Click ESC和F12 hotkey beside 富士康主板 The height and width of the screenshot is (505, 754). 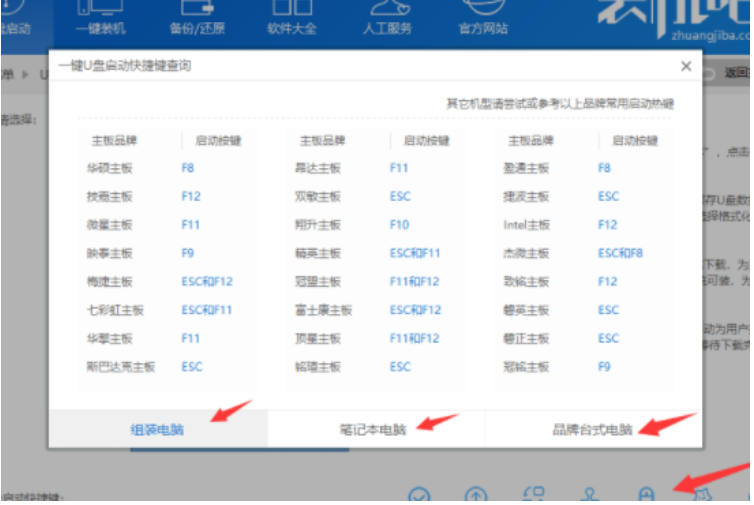pyautogui.click(x=415, y=310)
